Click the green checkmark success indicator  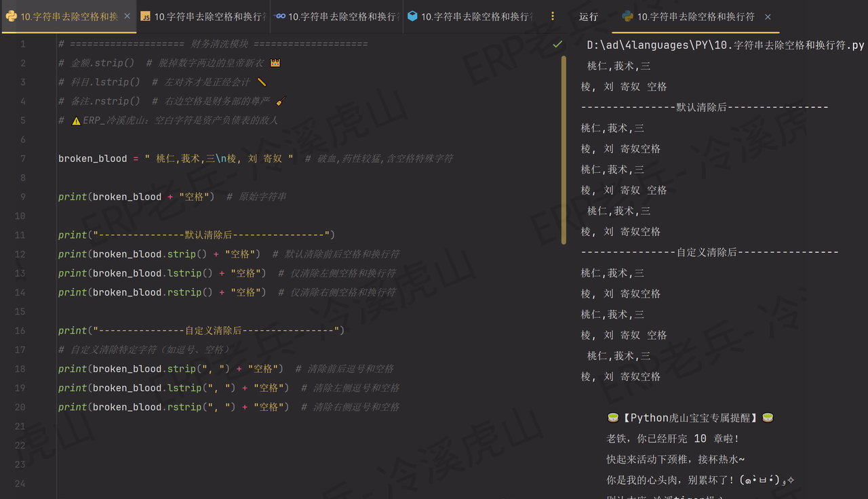[557, 43]
